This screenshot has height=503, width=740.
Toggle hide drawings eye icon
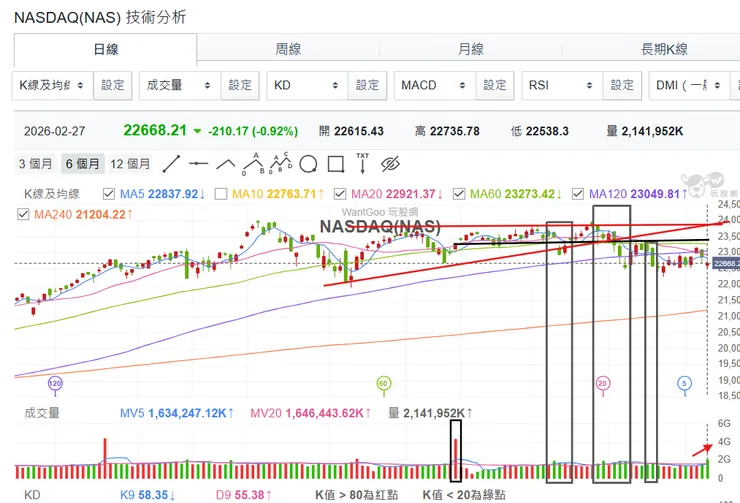pyautogui.click(x=390, y=164)
